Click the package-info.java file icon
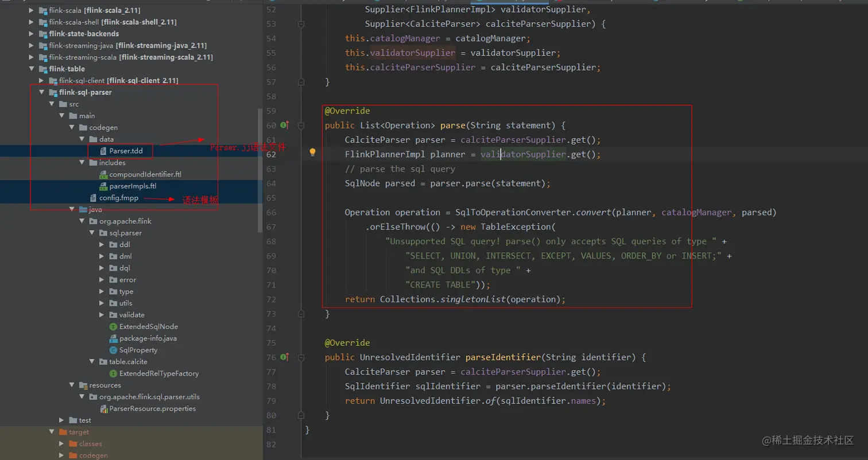The height and width of the screenshot is (460, 868). coord(113,338)
